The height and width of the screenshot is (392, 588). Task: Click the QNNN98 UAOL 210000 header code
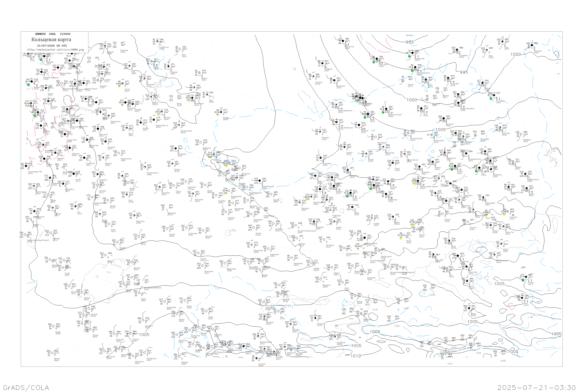coord(53,34)
